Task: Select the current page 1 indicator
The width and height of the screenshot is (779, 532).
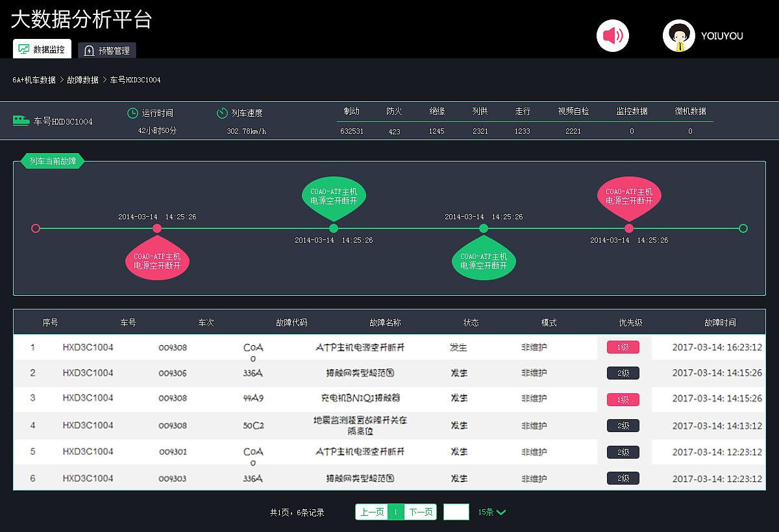Action: [x=395, y=512]
